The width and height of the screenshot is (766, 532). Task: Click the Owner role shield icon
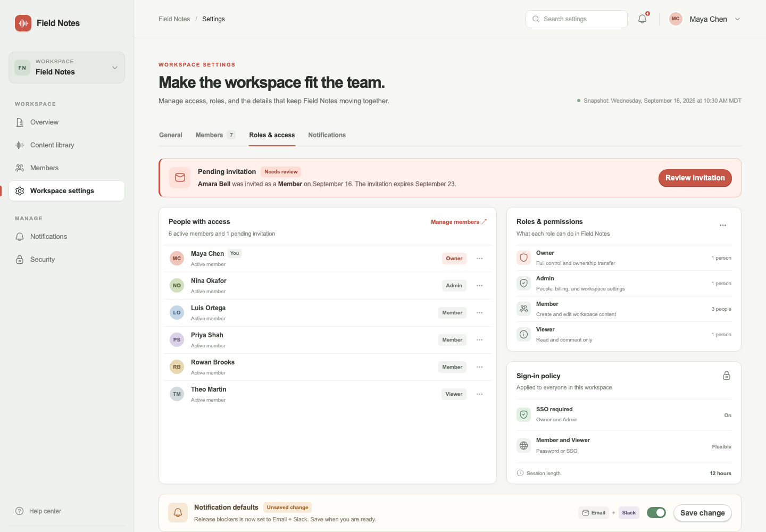point(524,258)
